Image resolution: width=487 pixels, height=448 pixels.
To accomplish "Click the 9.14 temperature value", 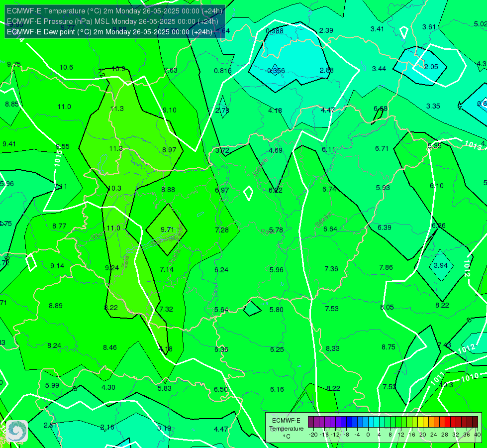I will point(58,266).
